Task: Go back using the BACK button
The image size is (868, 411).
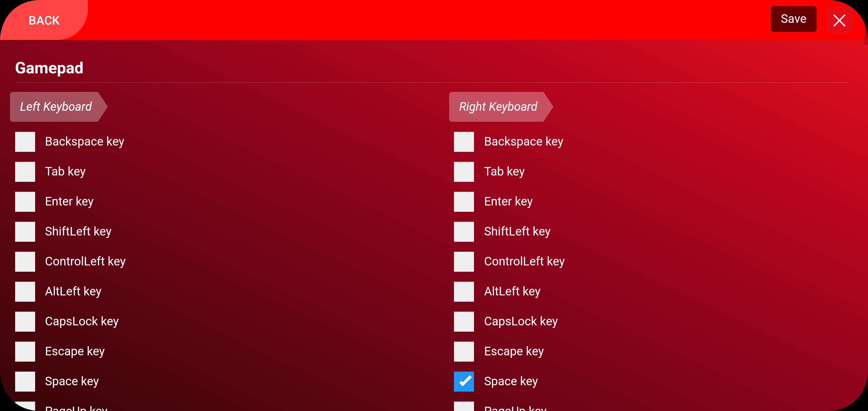Action: (x=44, y=20)
